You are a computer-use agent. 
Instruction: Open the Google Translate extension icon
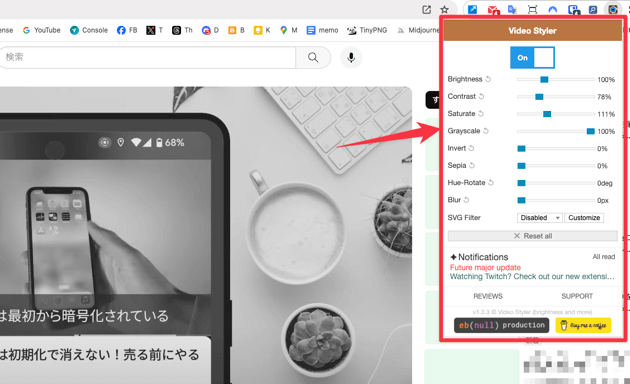(512, 9)
